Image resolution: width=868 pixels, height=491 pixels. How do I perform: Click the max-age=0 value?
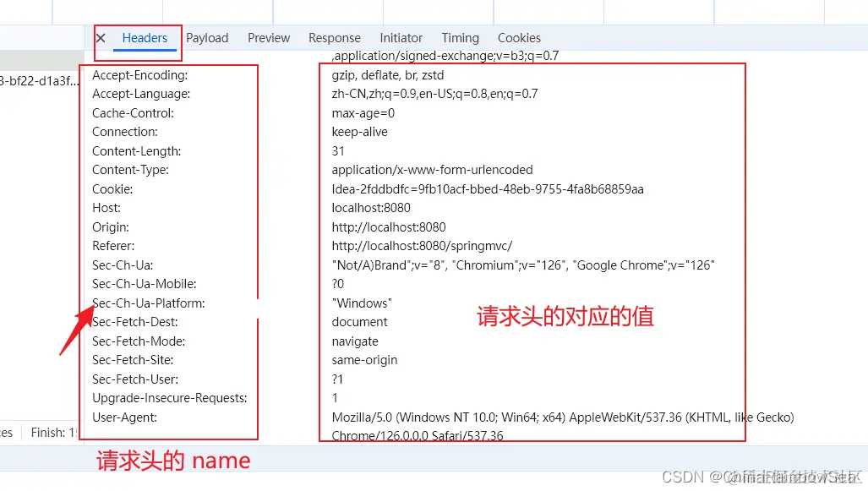click(363, 113)
